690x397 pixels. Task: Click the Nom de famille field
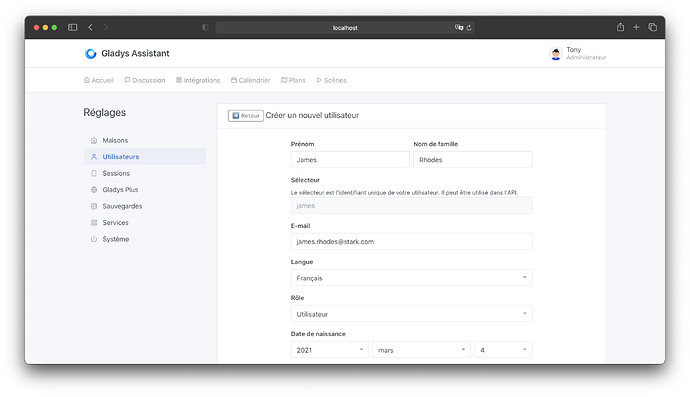tap(473, 160)
